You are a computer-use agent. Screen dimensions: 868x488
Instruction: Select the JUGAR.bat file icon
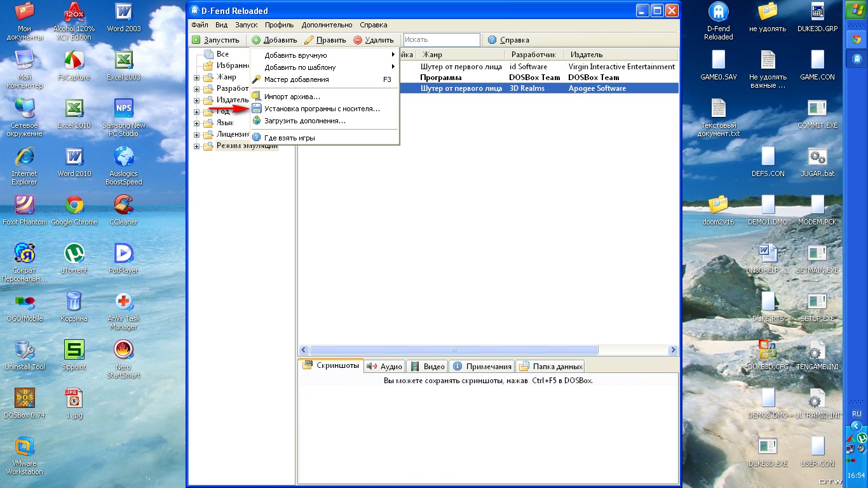point(817,161)
